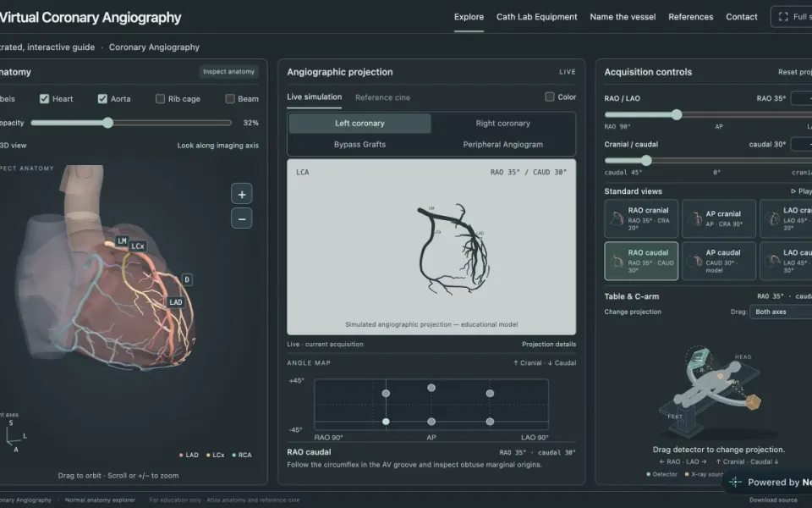The image size is (812, 508).
Task: Click the Virtual Coronary Angiography title
Action: point(91,17)
